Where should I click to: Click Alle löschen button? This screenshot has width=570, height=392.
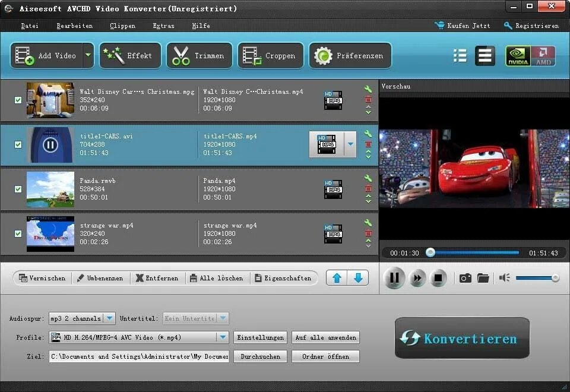(x=217, y=278)
